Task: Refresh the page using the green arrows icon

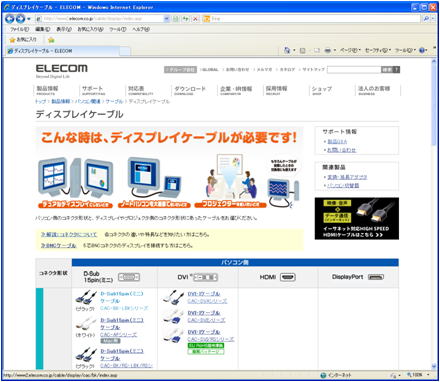Action: 186,19
